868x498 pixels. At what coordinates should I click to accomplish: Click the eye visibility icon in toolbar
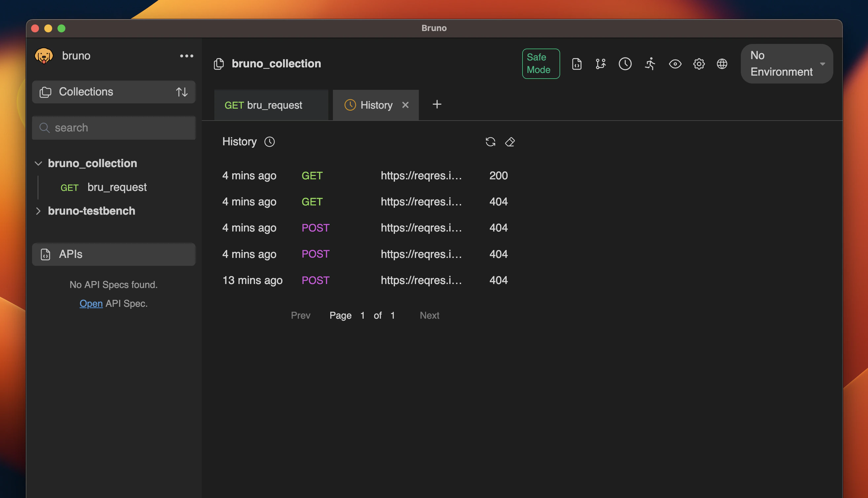[x=675, y=64]
